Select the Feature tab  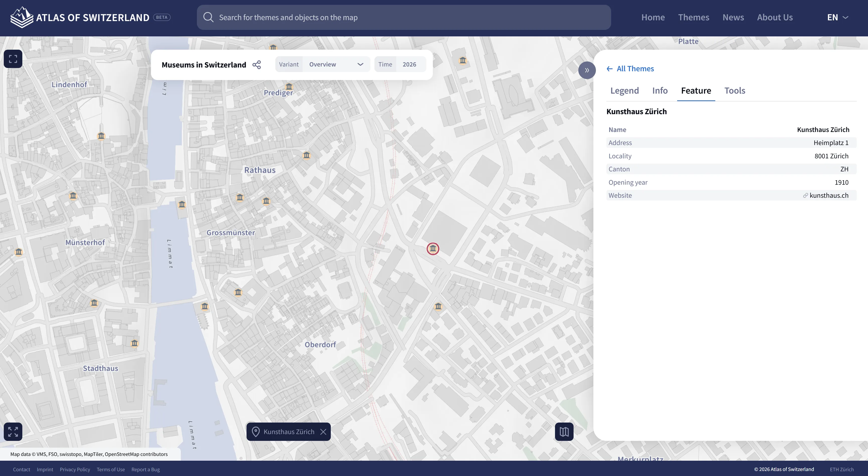point(696,90)
